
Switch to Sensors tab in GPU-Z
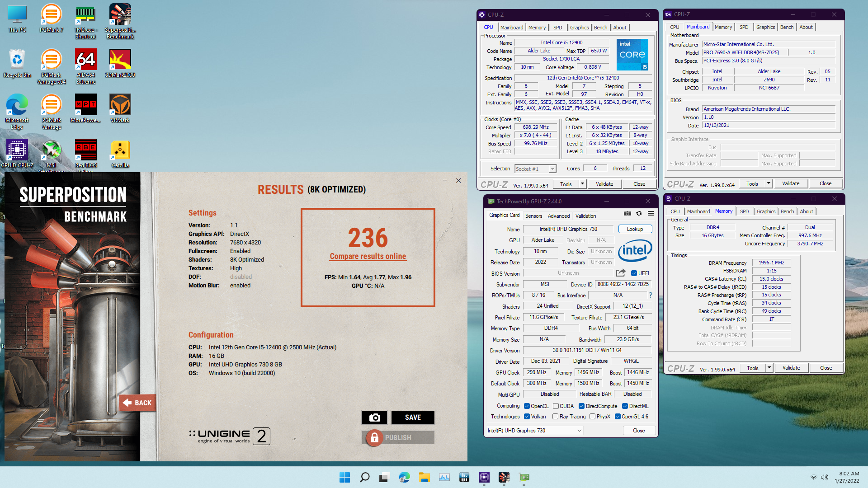click(x=533, y=216)
